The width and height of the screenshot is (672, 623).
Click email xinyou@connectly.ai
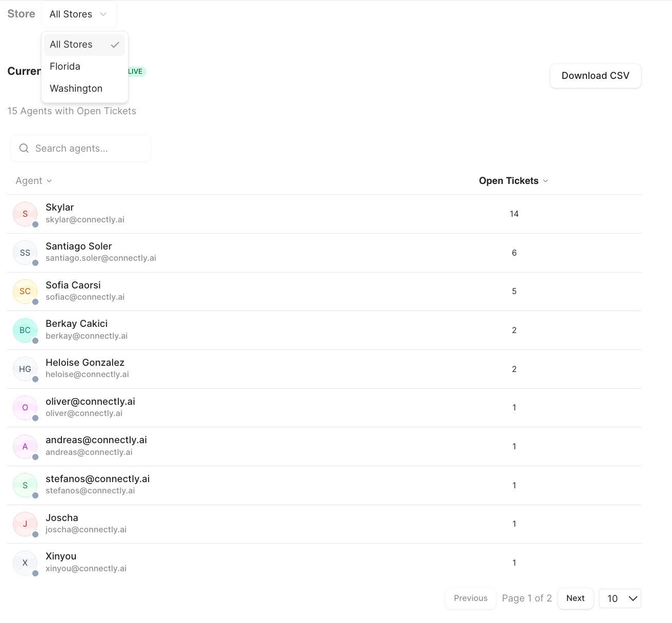click(x=86, y=569)
